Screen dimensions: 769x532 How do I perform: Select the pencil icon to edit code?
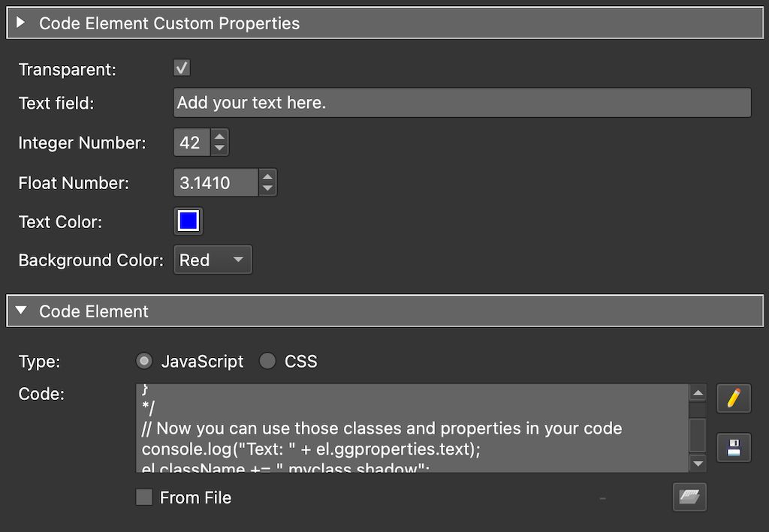(734, 398)
